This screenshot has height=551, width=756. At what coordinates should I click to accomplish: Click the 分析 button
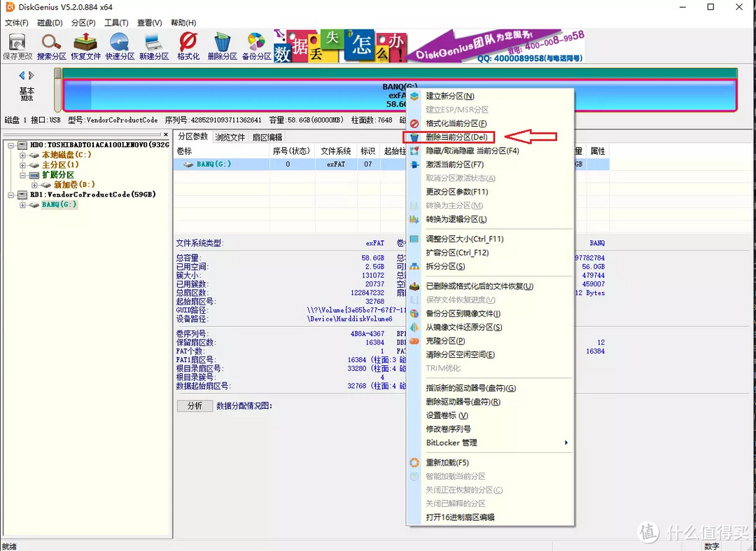tap(195, 406)
